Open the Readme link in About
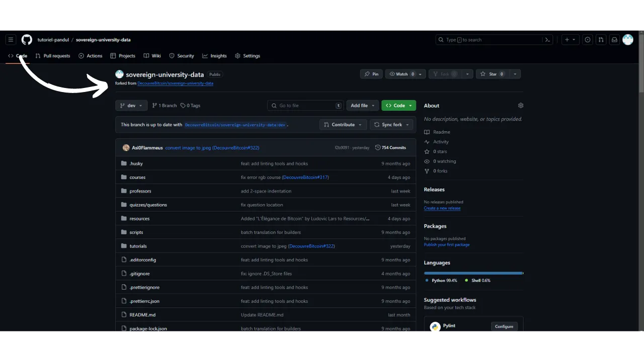644x362 pixels. coord(437,132)
